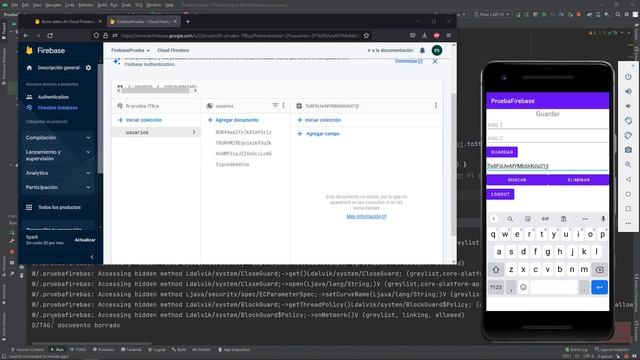Select document tipodedatos
This screenshot has width=640, height=360.
(232, 164)
